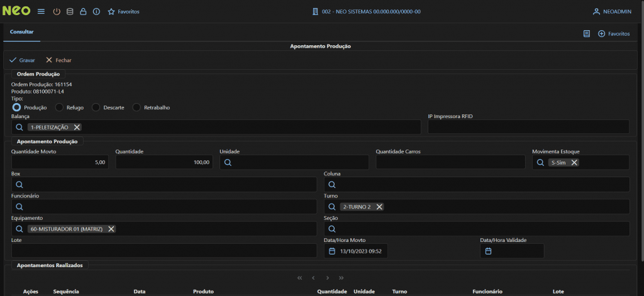Open Favoritos in the top menu bar

click(x=124, y=11)
